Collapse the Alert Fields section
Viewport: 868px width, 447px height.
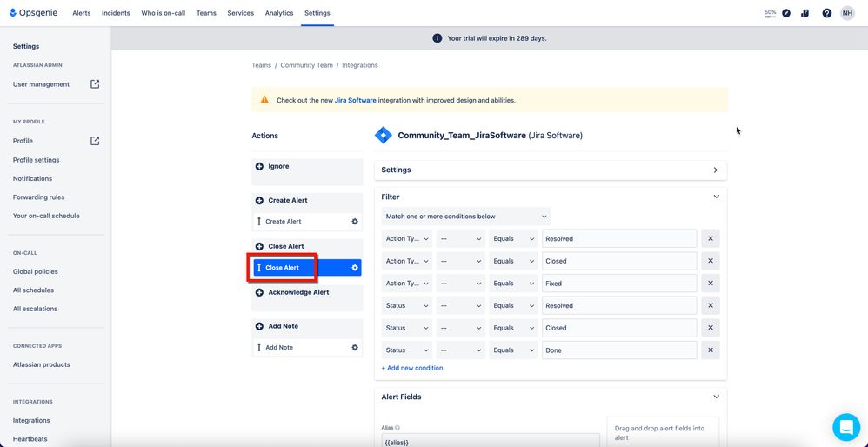(x=716, y=397)
